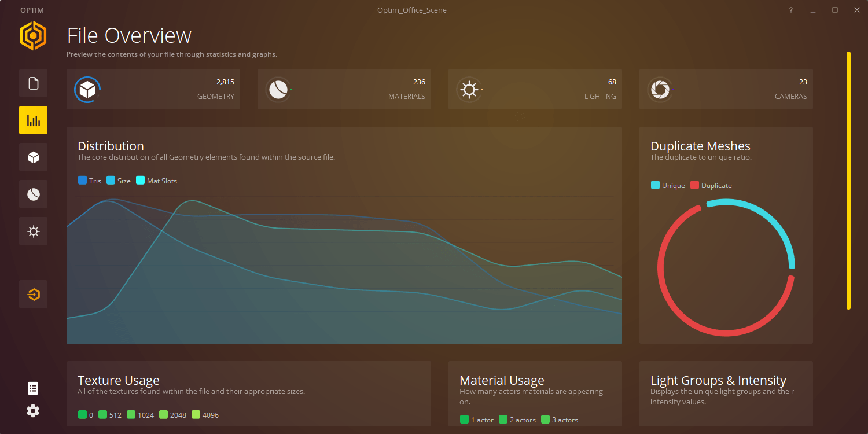868x434 pixels.
Task: Click the Cameras aperture icon on its stat card
Action: tap(660, 89)
